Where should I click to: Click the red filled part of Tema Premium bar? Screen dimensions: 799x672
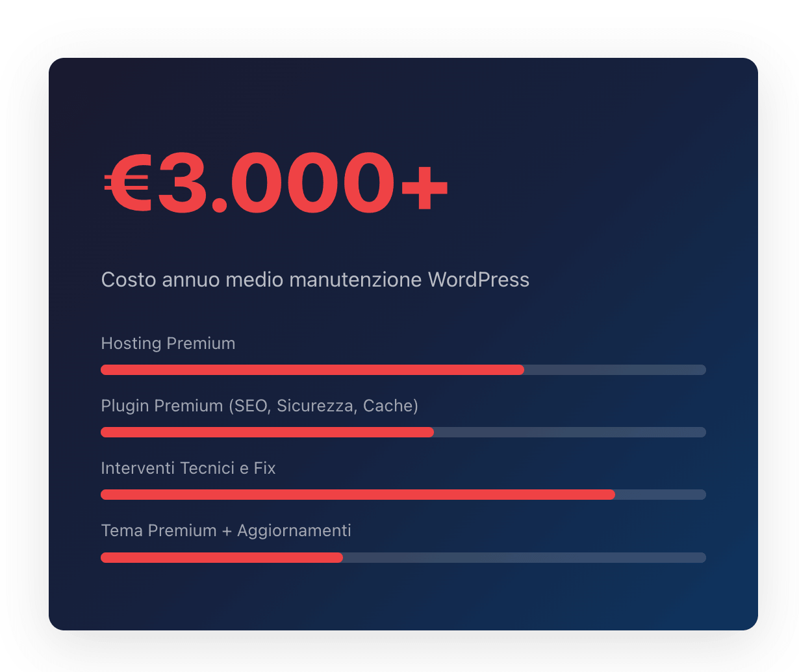pos(222,558)
